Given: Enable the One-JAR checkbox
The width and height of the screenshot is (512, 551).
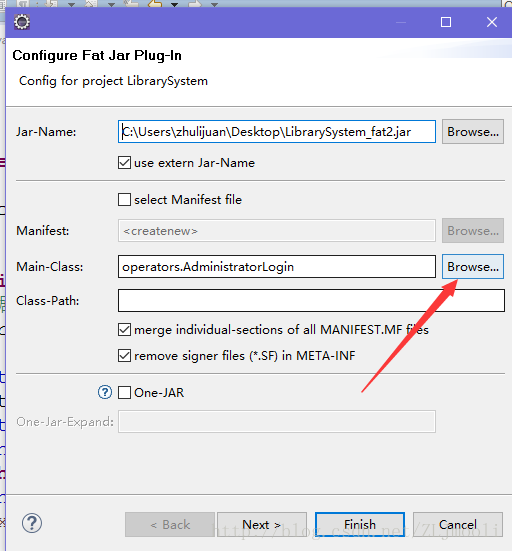Looking at the screenshot, I should pos(124,393).
